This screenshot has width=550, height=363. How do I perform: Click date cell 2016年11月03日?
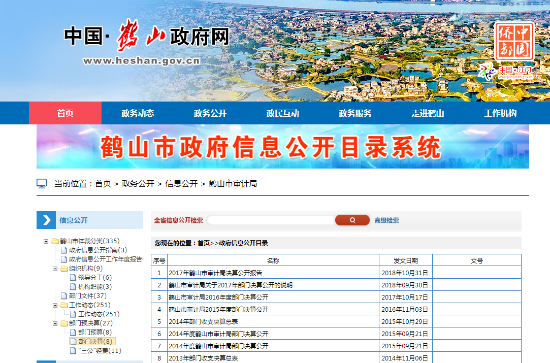coord(405,309)
